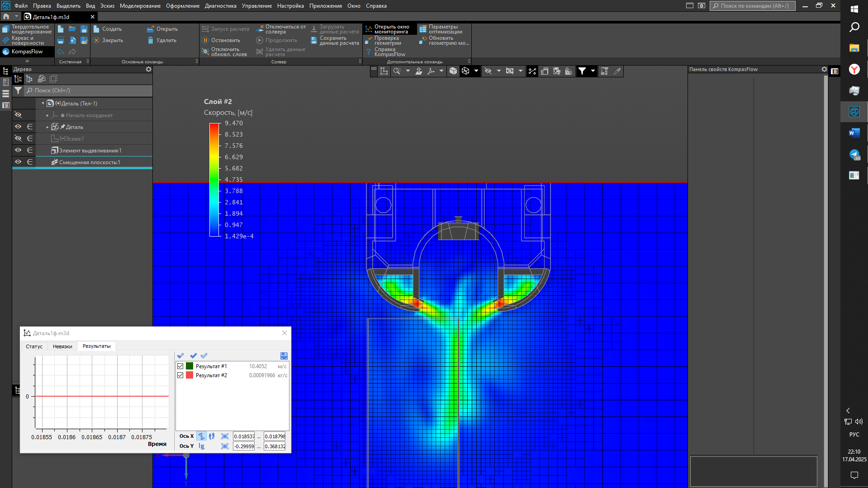Viewport: 868px width, 488px height.
Task: Uncheck the Результат #2 checkbox
Action: (x=180, y=375)
